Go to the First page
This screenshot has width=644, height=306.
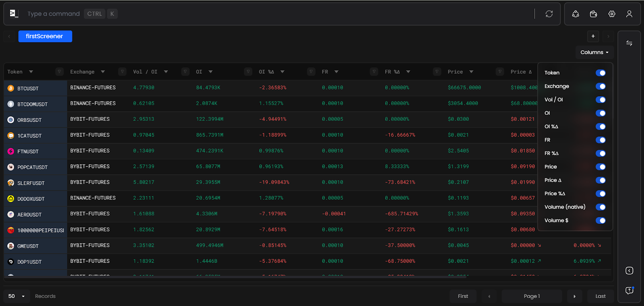(x=463, y=296)
